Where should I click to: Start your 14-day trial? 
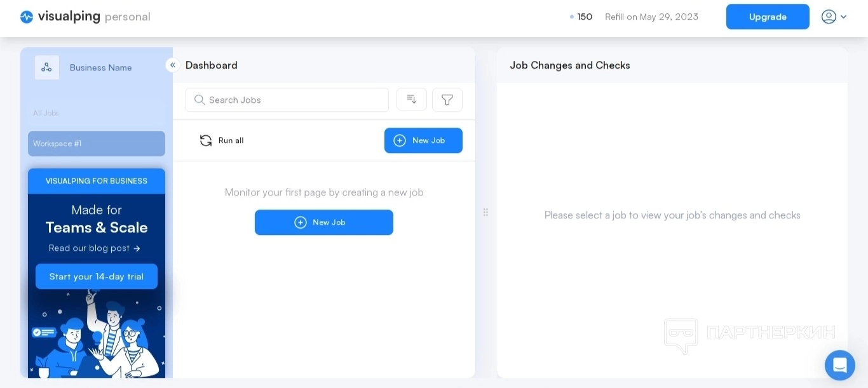point(97,276)
